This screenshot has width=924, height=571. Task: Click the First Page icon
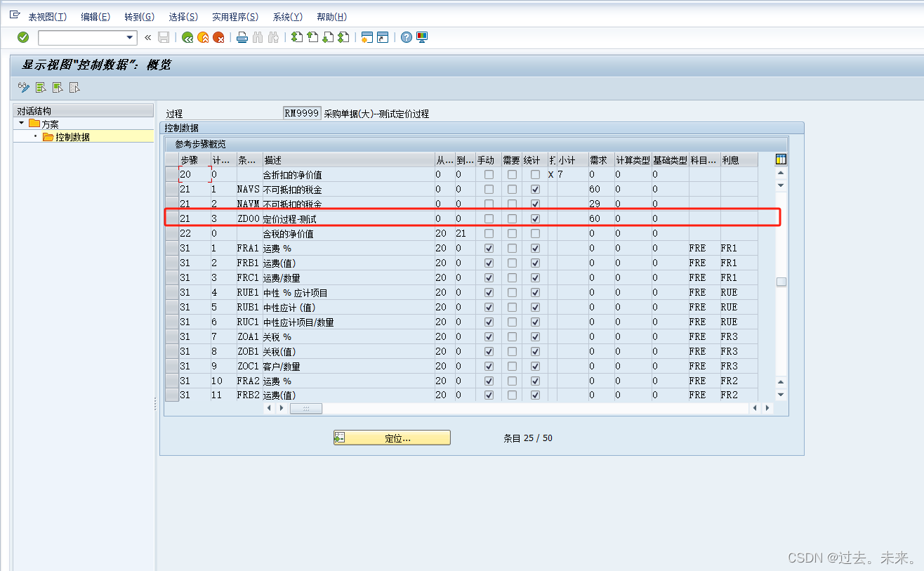297,37
